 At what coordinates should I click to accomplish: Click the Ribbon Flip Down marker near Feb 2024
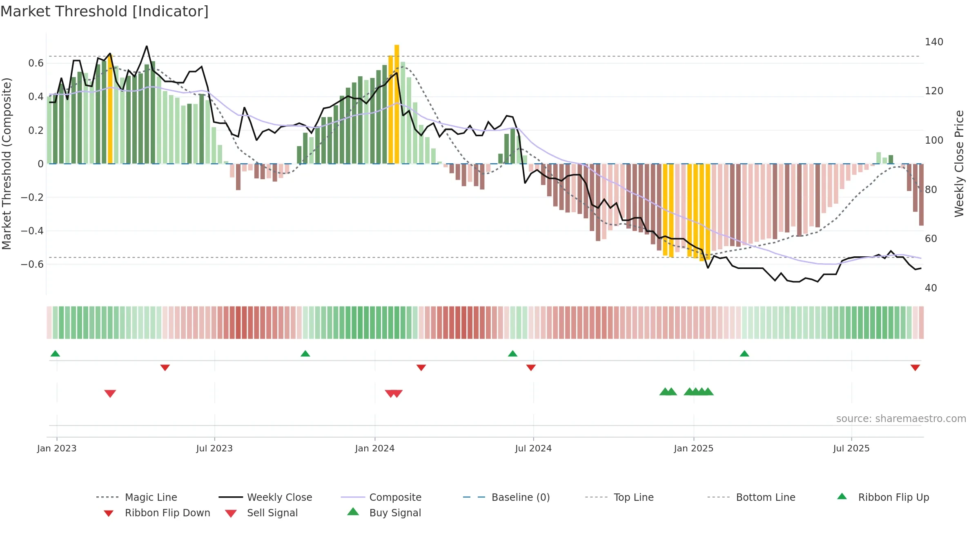pos(421,368)
